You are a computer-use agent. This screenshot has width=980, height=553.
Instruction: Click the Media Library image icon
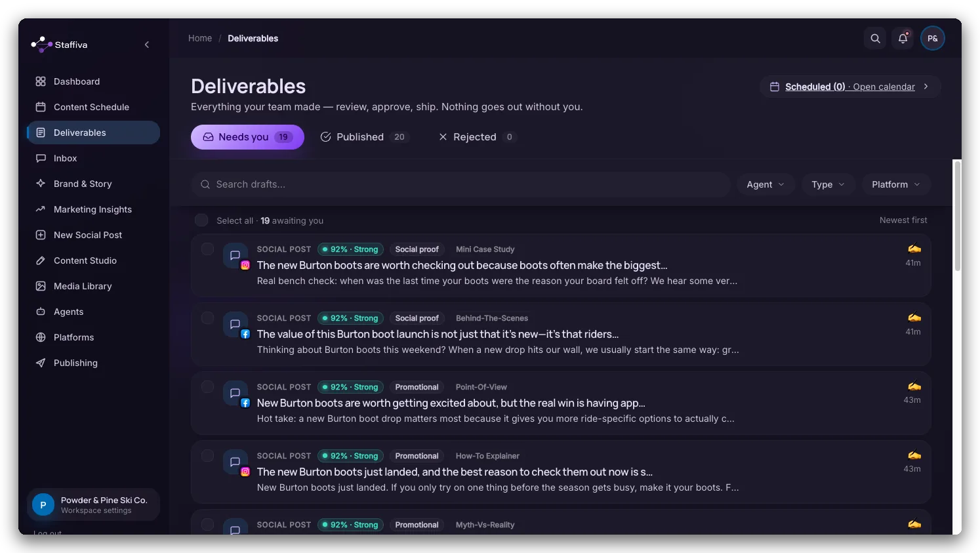41,286
